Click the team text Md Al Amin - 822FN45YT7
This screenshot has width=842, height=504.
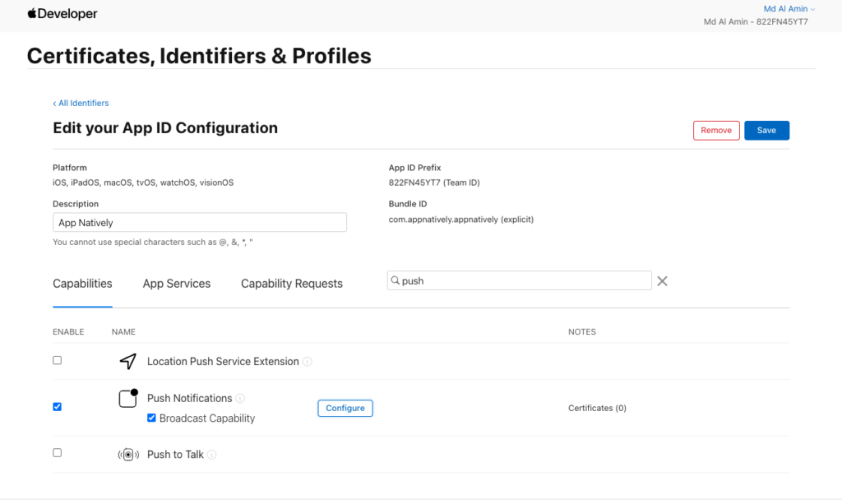point(756,22)
